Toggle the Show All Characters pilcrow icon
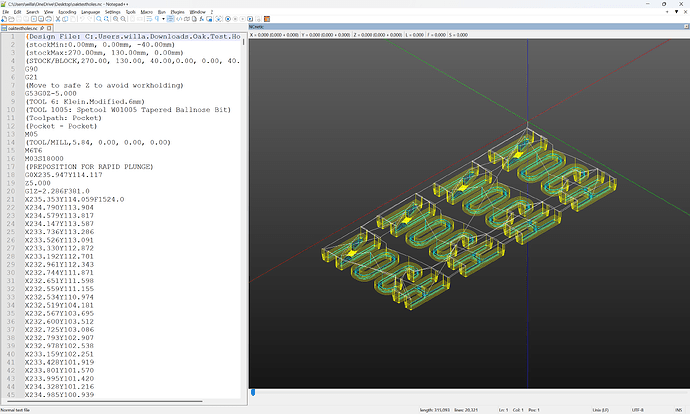This screenshot has width=690, height=414. [x=157, y=19]
